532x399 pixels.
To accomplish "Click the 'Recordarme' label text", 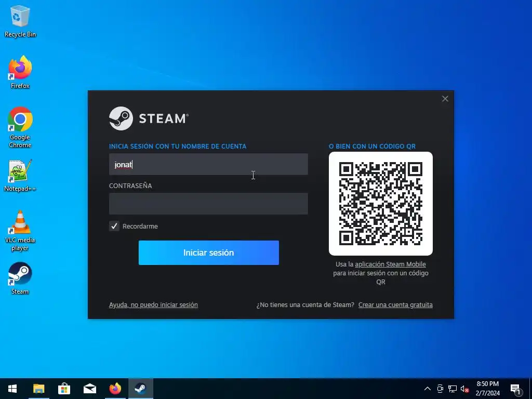I will [x=140, y=227].
